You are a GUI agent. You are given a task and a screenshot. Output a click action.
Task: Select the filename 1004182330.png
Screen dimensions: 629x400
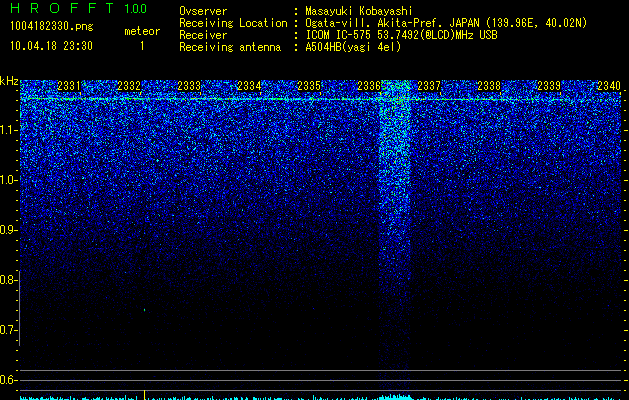pyautogui.click(x=51, y=26)
